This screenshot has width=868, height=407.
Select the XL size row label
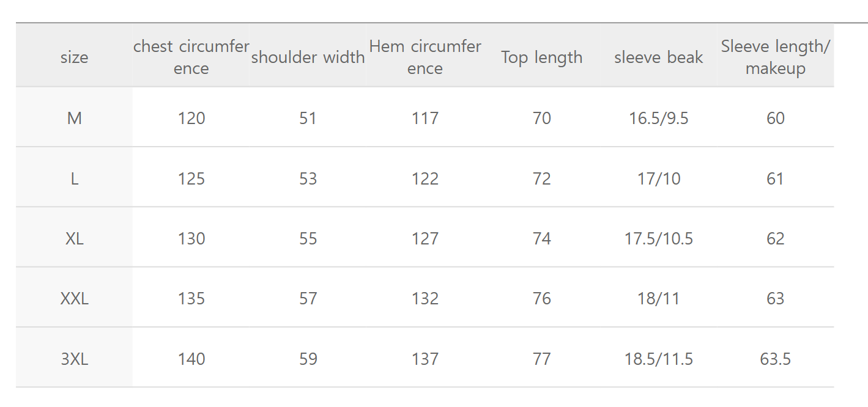click(74, 238)
